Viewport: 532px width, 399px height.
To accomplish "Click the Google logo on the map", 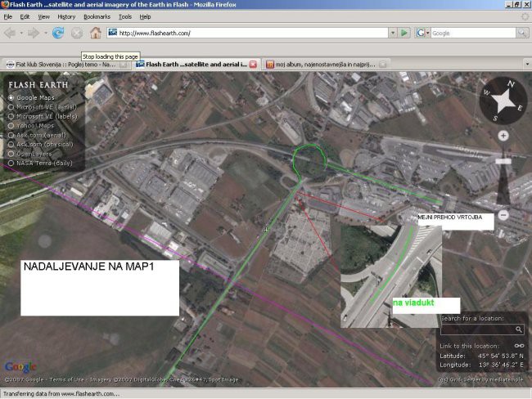I will [20, 367].
